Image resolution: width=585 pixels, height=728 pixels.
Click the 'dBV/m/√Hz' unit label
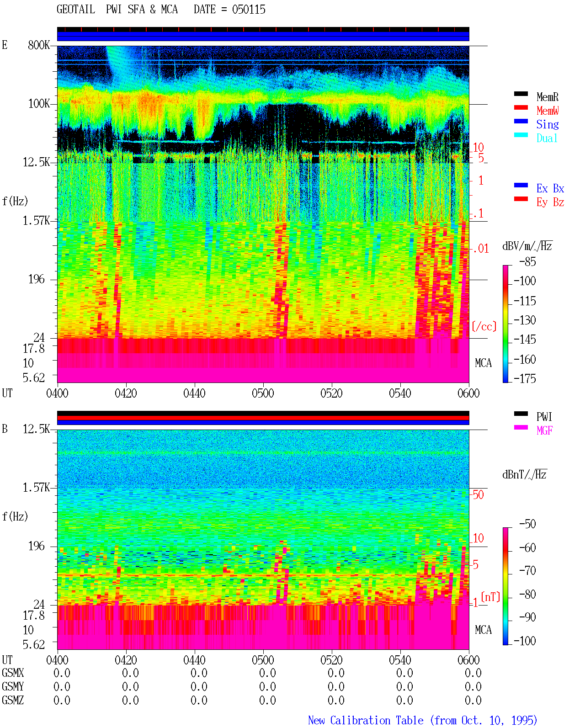coord(527,246)
